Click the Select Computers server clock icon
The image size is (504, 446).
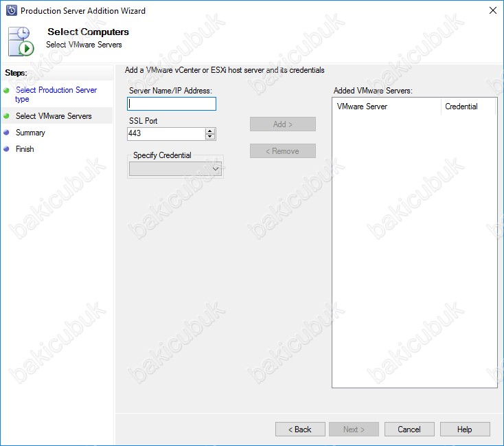pos(21,41)
